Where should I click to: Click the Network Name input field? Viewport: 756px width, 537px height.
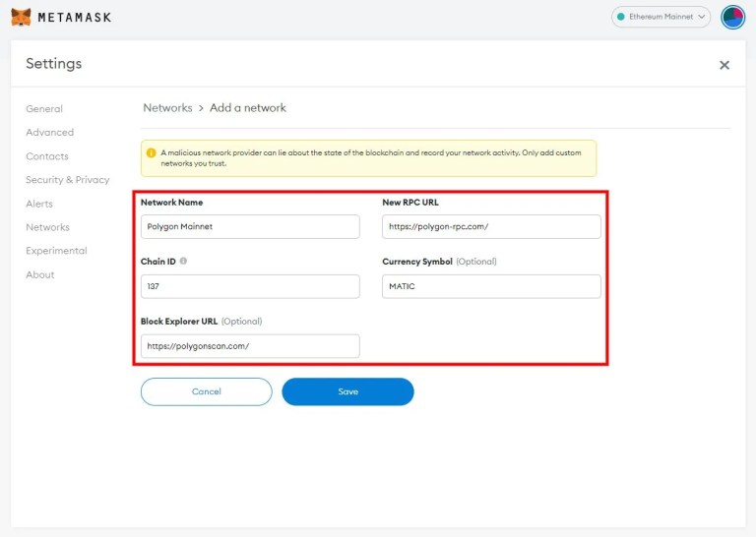[x=250, y=226]
